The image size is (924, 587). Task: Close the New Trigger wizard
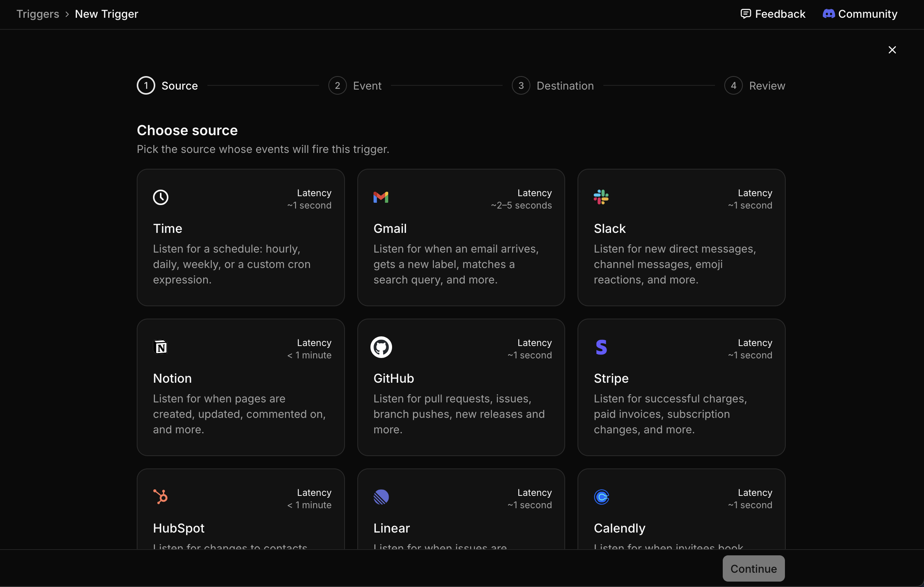pyautogui.click(x=892, y=50)
